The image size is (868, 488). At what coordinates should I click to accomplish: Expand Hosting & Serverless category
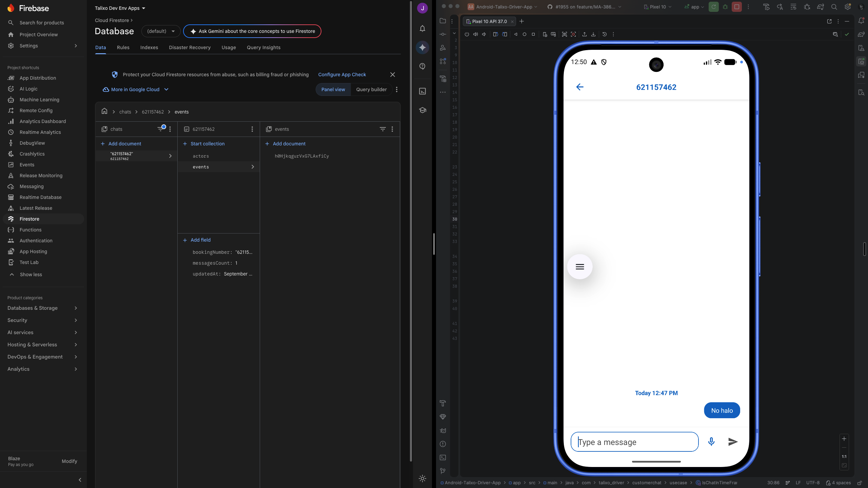point(43,345)
